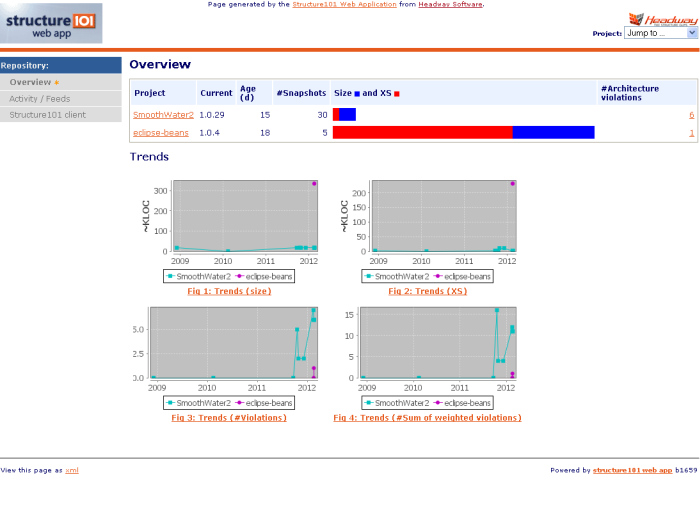Click eclipse-beans version 1.0.4 cell

click(209, 133)
